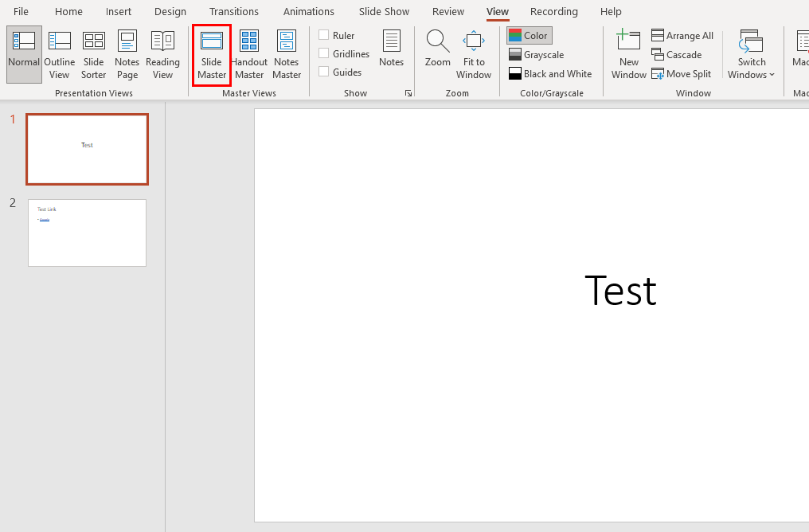The image size is (809, 532).
Task: Open the Transitions tab
Action: point(233,11)
